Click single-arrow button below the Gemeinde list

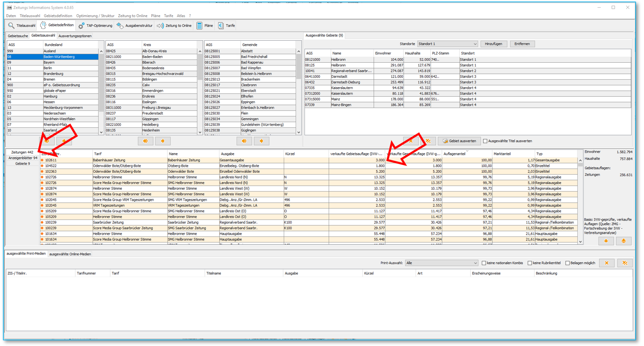pyautogui.click(x=261, y=141)
